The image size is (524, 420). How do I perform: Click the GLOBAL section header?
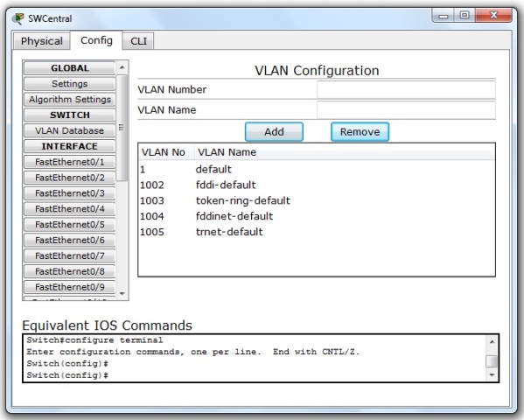point(69,68)
